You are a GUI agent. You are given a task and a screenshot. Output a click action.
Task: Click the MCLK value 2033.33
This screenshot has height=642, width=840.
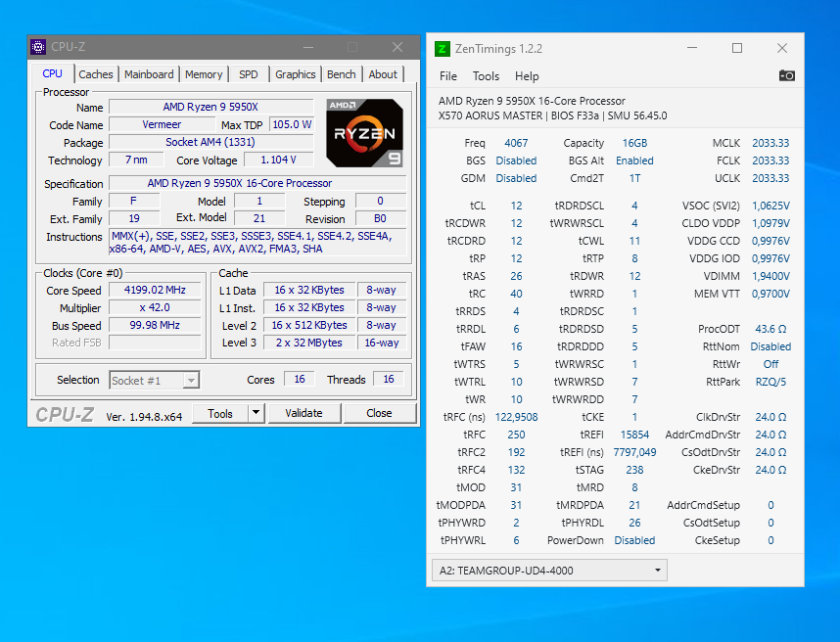coord(770,143)
